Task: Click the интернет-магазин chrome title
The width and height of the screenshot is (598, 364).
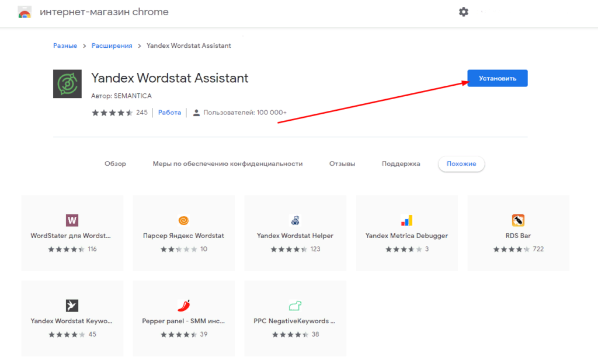Action: pyautogui.click(x=104, y=12)
